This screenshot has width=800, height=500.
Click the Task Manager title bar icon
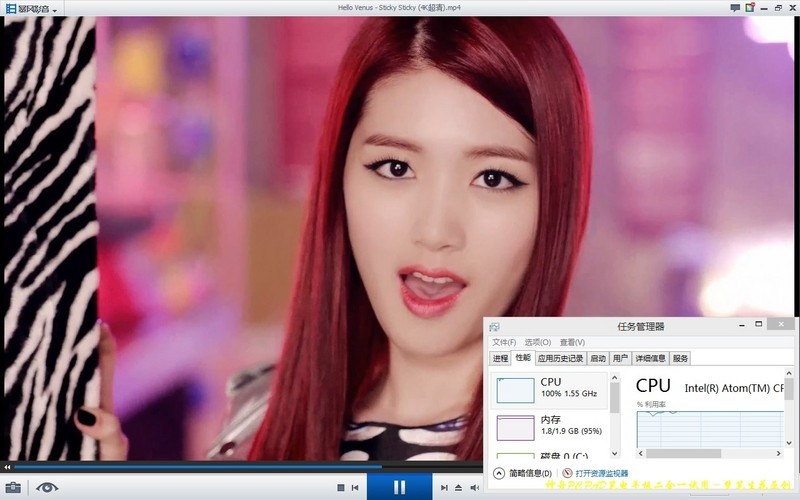coord(494,327)
